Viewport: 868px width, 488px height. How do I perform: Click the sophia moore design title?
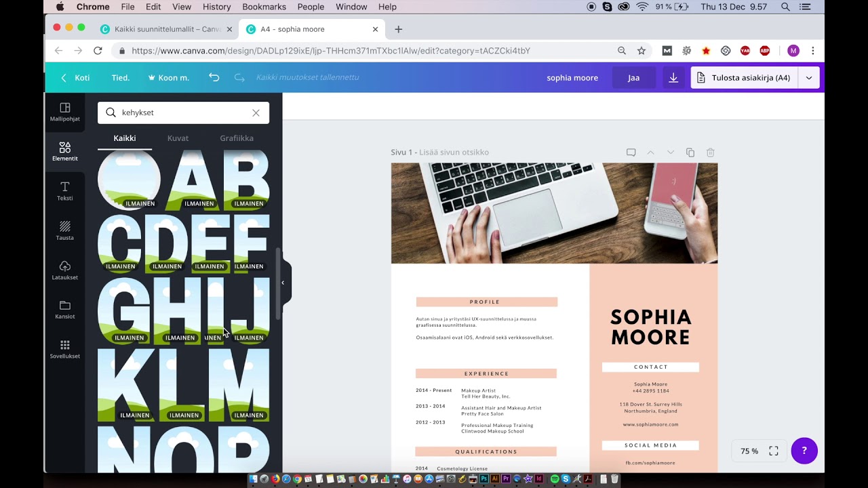[572, 77]
